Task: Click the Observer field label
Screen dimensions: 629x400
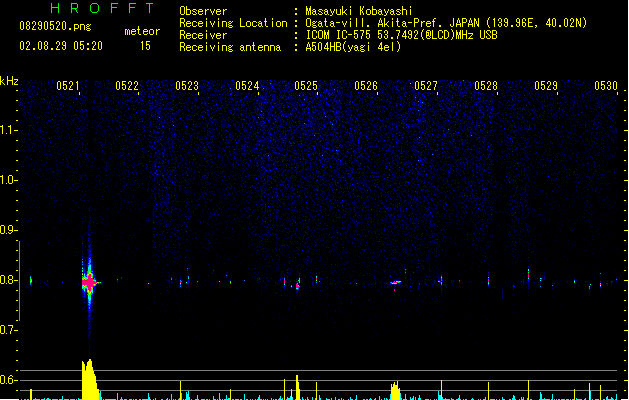Action: (203, 11)
